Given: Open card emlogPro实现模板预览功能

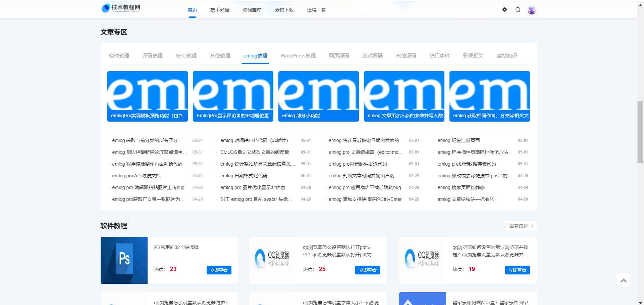Looking at the screenshot, I should [148, 96].
